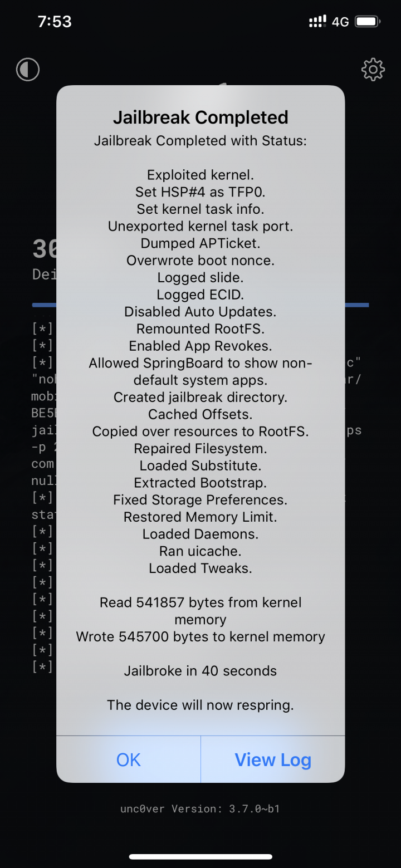Tap the battery icon in status bar
401x868 pixels.
tap(368, 22)
